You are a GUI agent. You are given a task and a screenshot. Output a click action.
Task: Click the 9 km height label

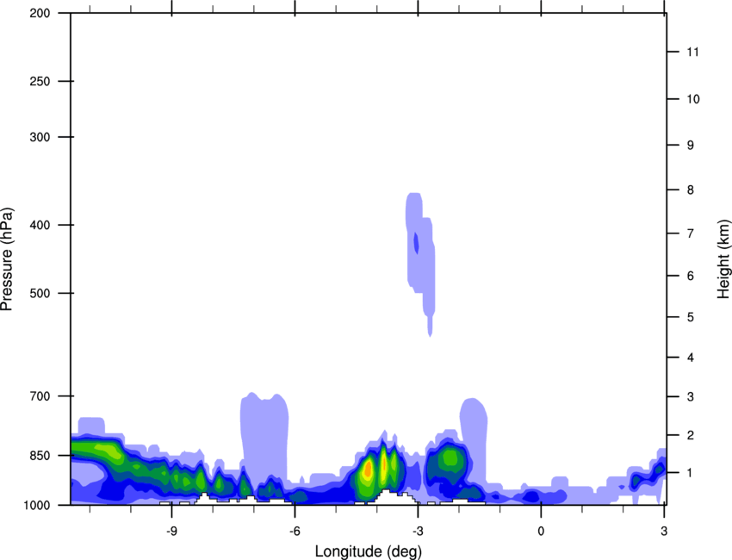click(x=691, y=146)
